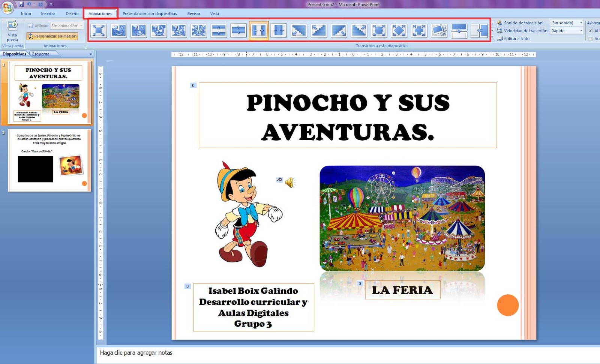Image resolution: width=600 pixels, height=364 pixels.
Task: Open the Vista ribbon tab
Action: point(214,13)
